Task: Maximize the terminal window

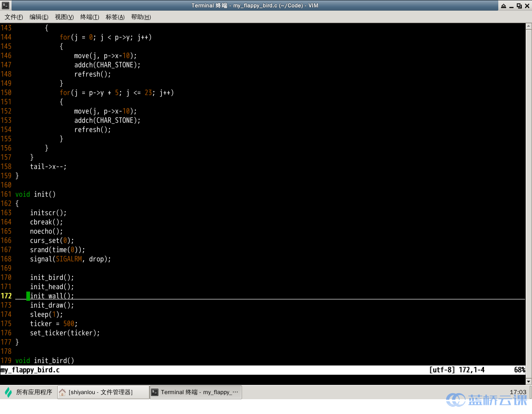Action: click(519, 6)
